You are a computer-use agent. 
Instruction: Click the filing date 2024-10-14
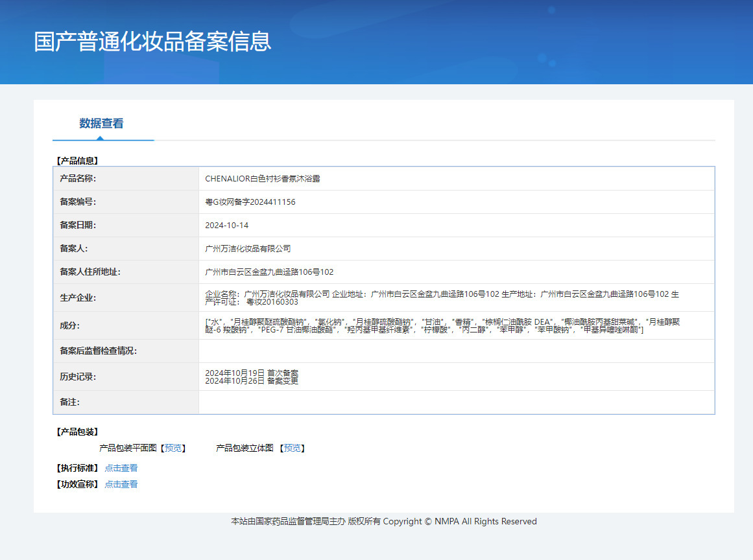tap(226, 226)
